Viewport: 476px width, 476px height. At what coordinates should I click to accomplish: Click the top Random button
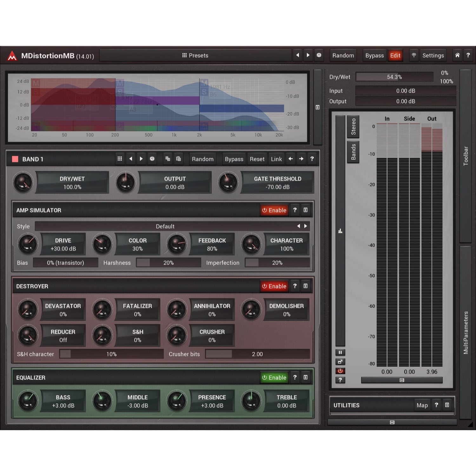[x=343, y=56]
